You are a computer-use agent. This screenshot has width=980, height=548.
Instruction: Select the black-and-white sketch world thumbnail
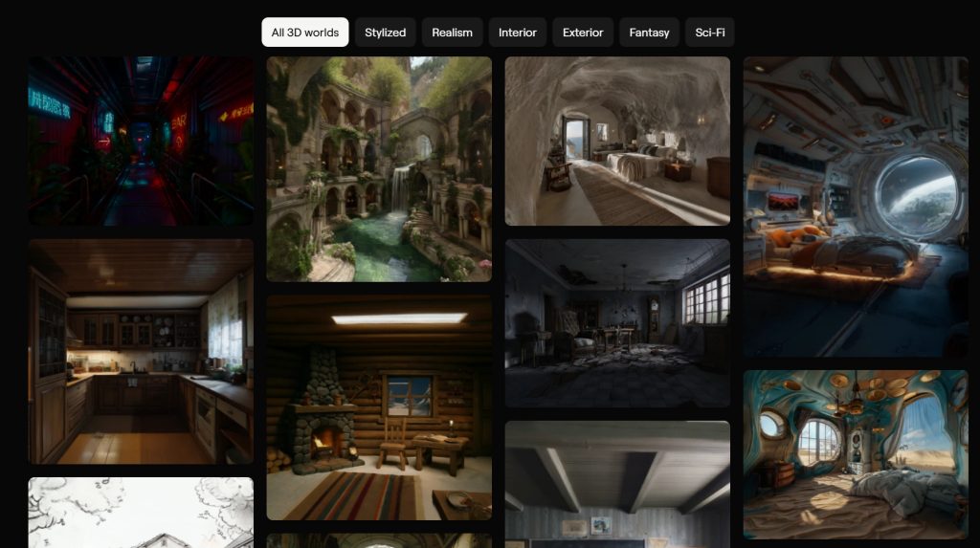141,513
